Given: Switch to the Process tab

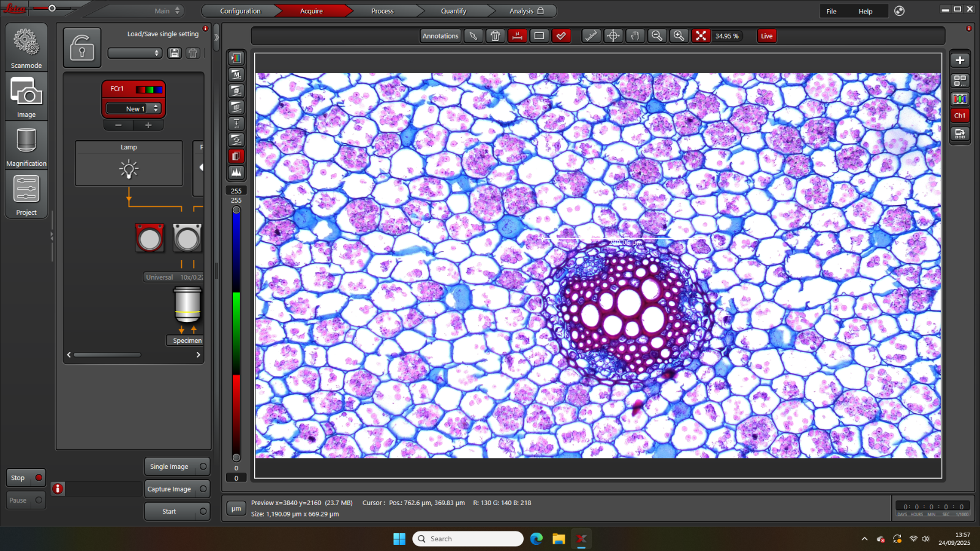Looking at the screenshot, I should pos(382,11).
